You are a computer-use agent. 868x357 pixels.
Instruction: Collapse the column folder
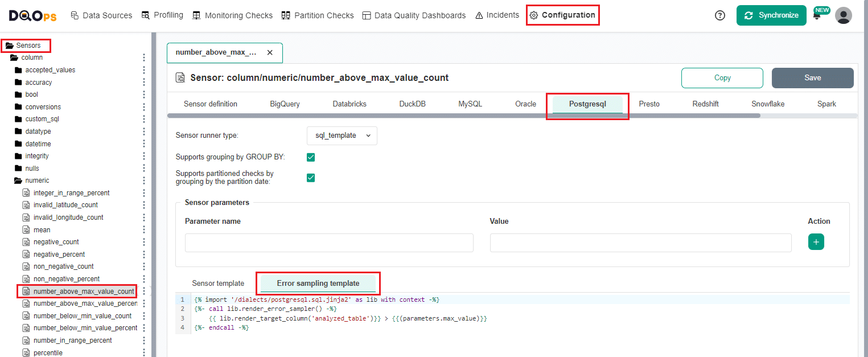14,58
